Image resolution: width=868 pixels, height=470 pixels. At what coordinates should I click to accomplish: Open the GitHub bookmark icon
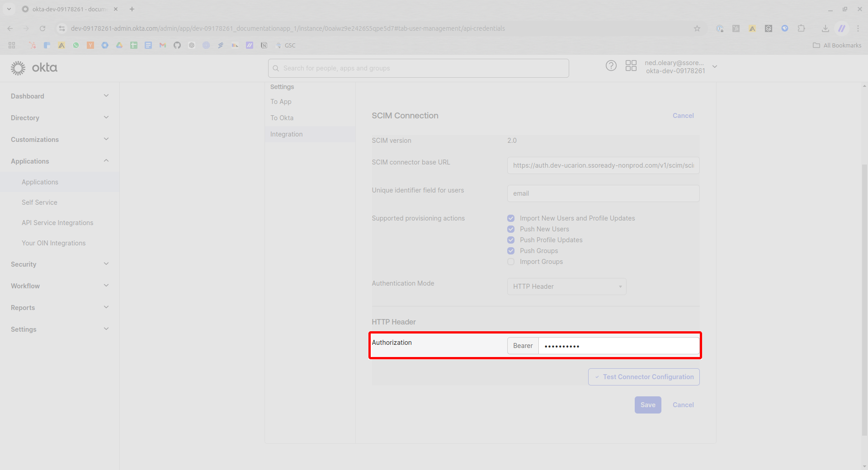[177, 45]
